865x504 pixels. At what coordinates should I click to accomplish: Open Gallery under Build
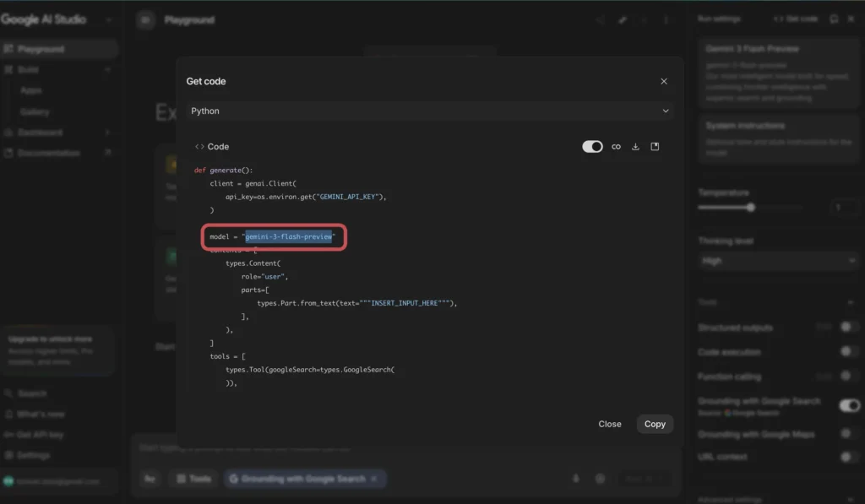(x=35, y=112)
